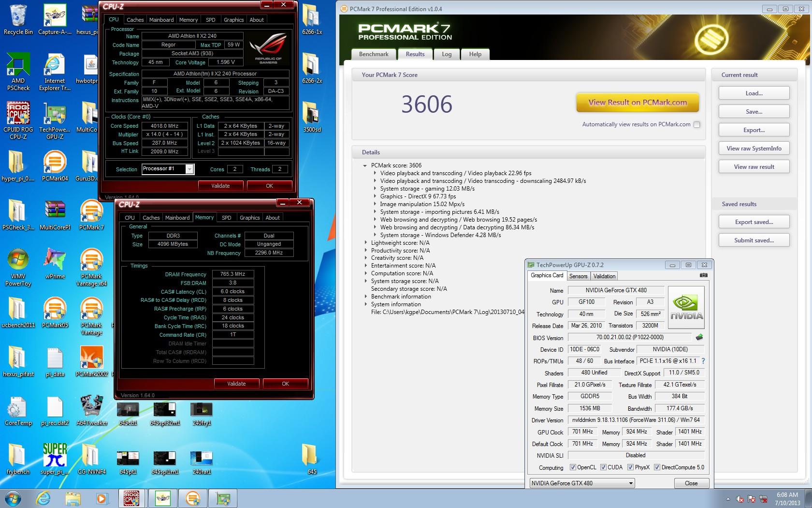Open the pi_data text file icon
812x508 pixels.
click(x=55, y=361)
